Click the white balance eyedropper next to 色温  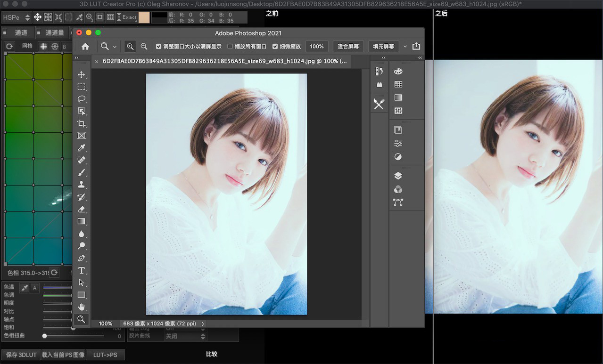pyautogui.click(x=25, y=288)
